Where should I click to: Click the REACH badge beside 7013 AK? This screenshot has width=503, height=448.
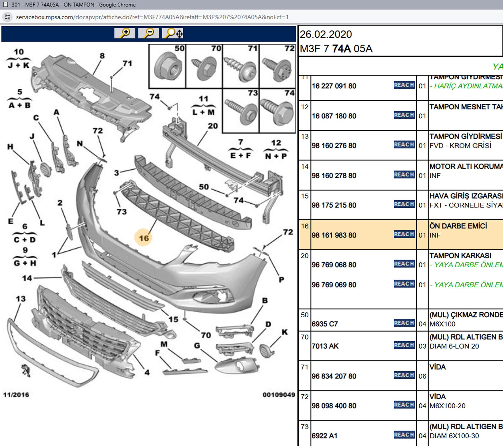(404, 345)
